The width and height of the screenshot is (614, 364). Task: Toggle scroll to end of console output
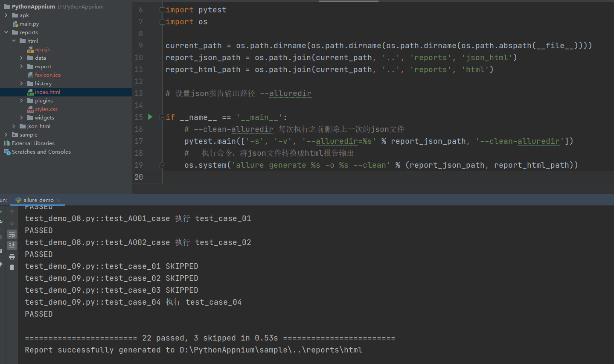point(12,245)
